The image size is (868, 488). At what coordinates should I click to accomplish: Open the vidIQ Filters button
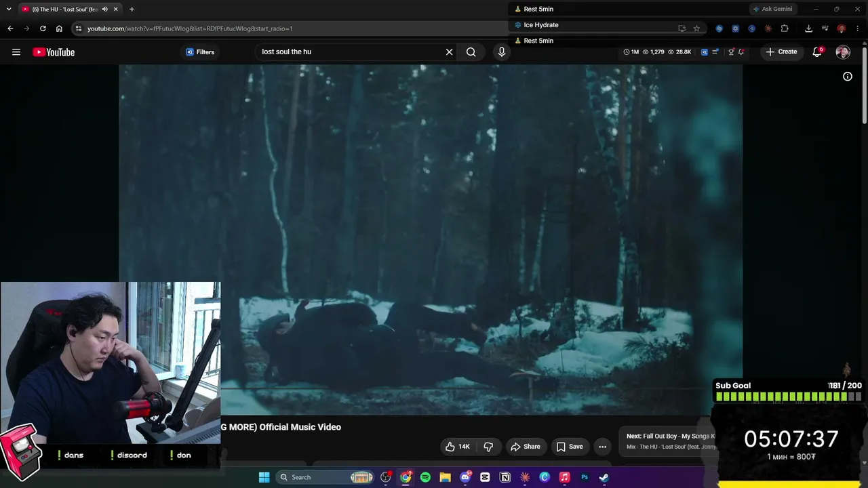[200, 52]
